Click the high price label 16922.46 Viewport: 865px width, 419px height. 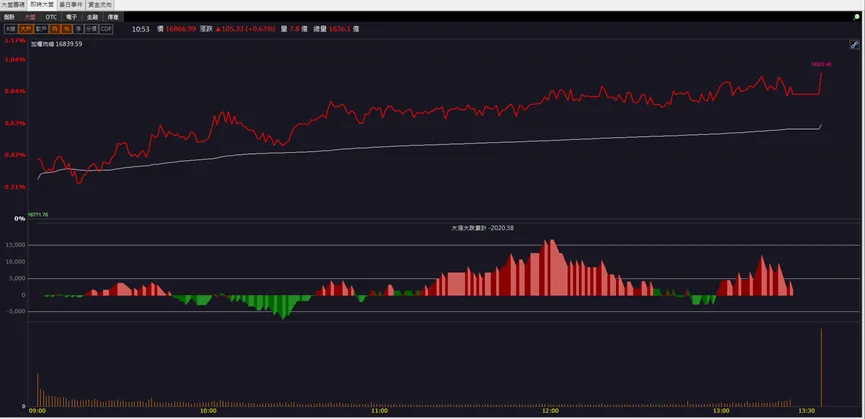tap(821, 65)
